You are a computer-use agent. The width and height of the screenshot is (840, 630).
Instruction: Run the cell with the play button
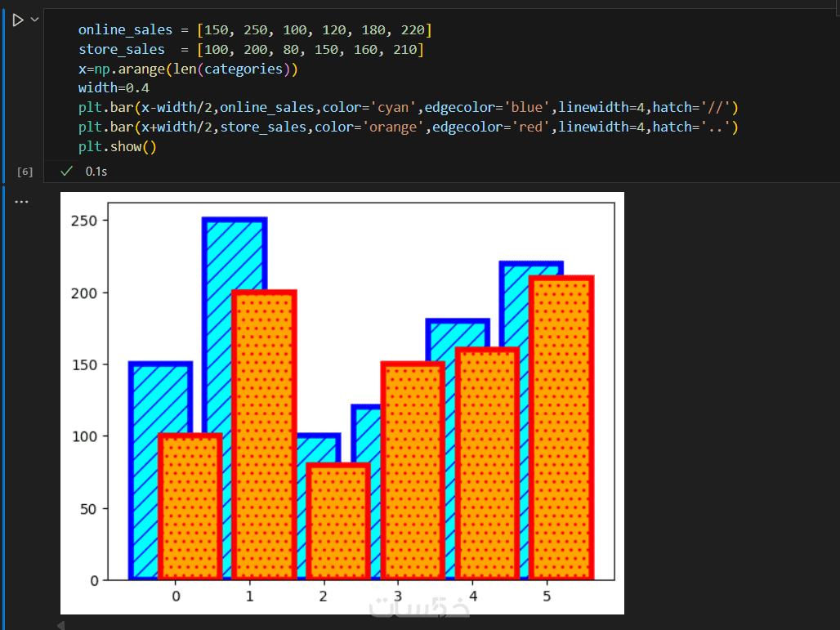point(18,20)
